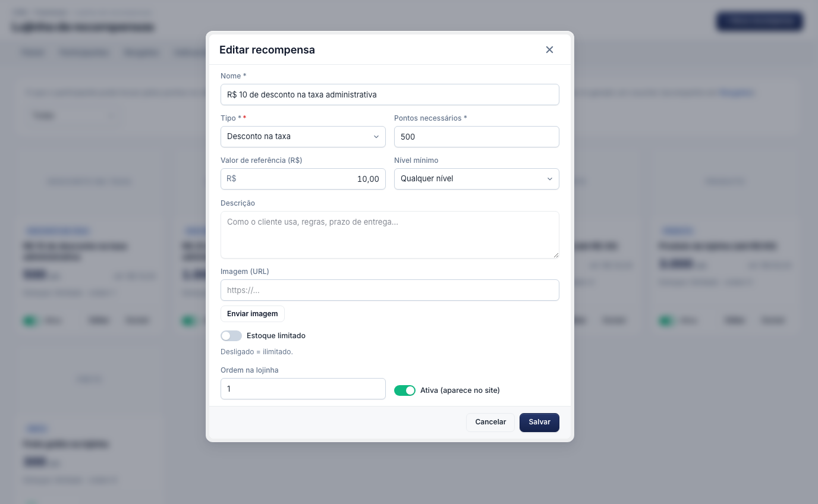Image resolution: width=818 pixels, height=504 pixels.
Task: Click the Descrição textarea resize handle
Action: [x=556, y=255]
